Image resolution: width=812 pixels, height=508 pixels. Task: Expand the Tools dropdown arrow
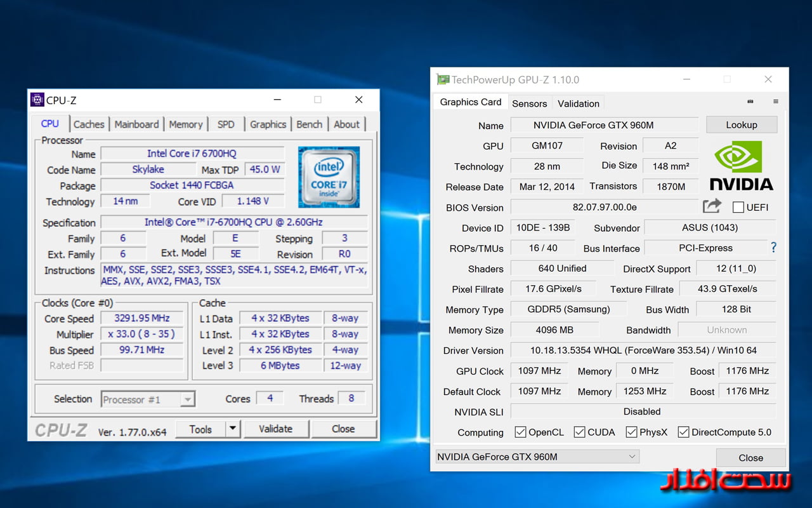pyautogui.click(x=233, y=429)
